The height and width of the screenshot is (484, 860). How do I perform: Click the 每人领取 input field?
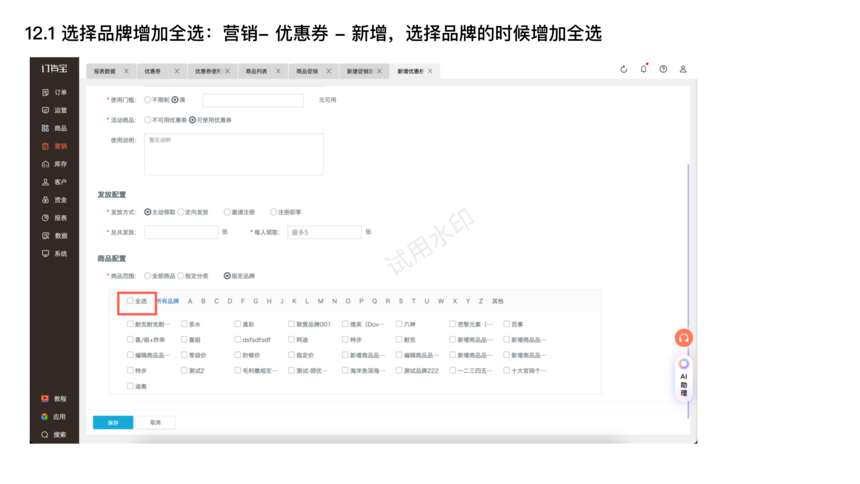coord(325,232)
